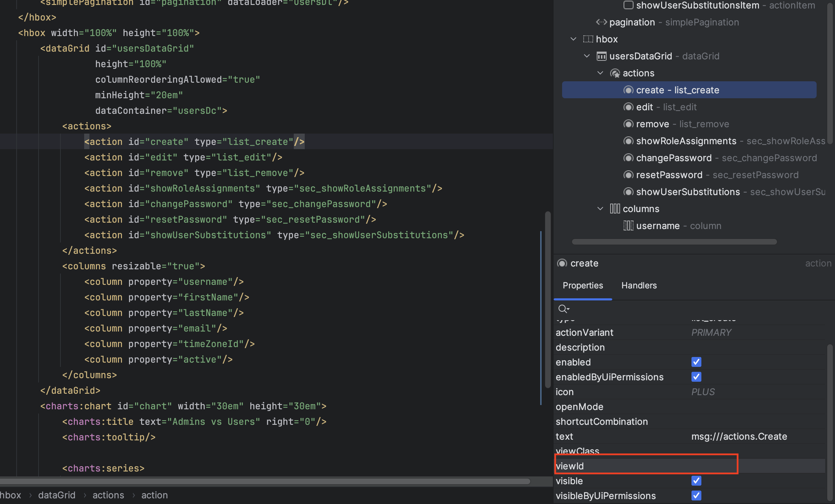This screenshot has height=504, width=835.
Task: Click the create action icon in tree
Action: 628,90
